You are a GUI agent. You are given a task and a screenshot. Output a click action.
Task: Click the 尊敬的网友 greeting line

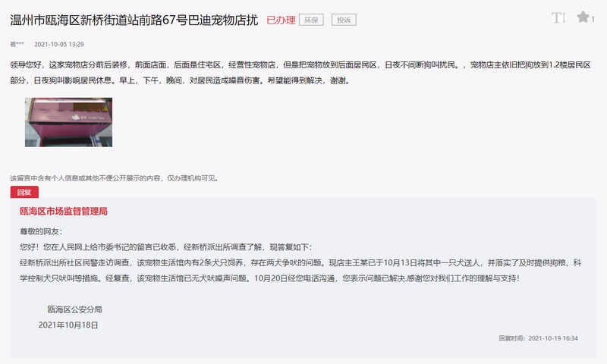pyautogui.click(x=41, y=231)
